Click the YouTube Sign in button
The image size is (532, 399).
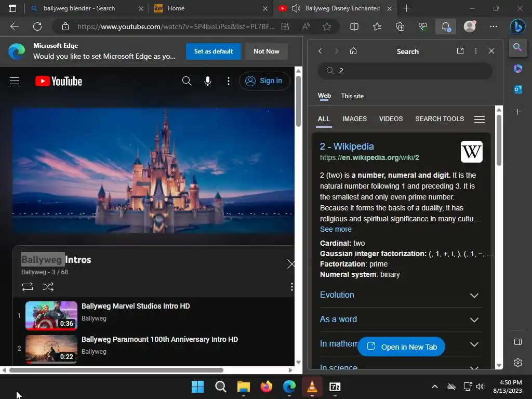pyautogui.click(x=264, y=81)
